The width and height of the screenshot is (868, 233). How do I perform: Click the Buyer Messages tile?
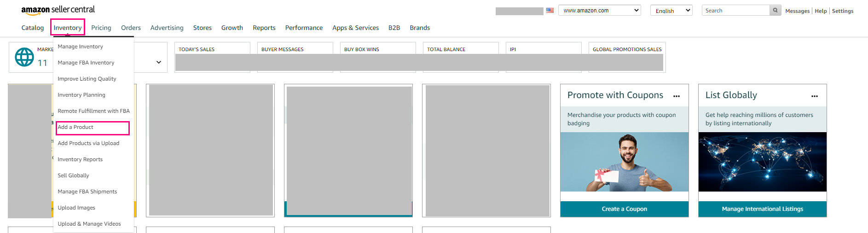click(295, 57)
